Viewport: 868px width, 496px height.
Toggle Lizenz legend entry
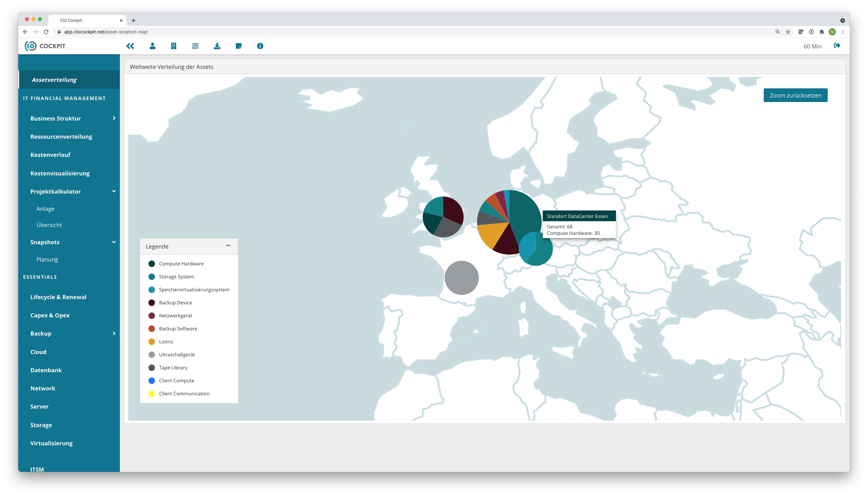coord(166,342)
